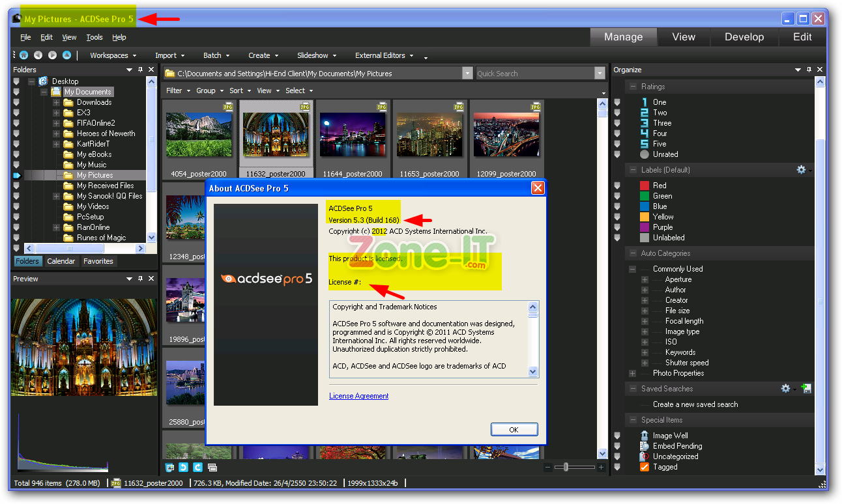
Task: Click the new saved search icon
Action: pos(806,389)
